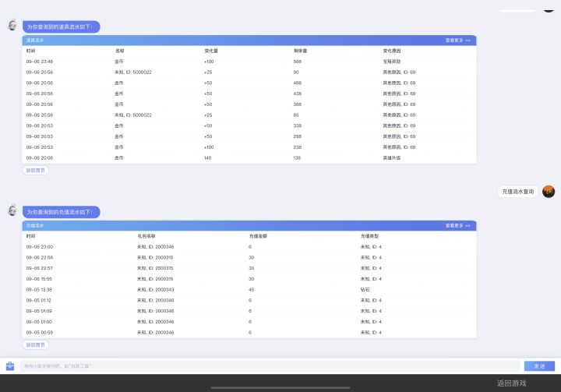Image resolution: width=561 pixels, height=392 pixels.
Task: Click 查看更多 in 道具流水 table header
Action: point(458,41)
